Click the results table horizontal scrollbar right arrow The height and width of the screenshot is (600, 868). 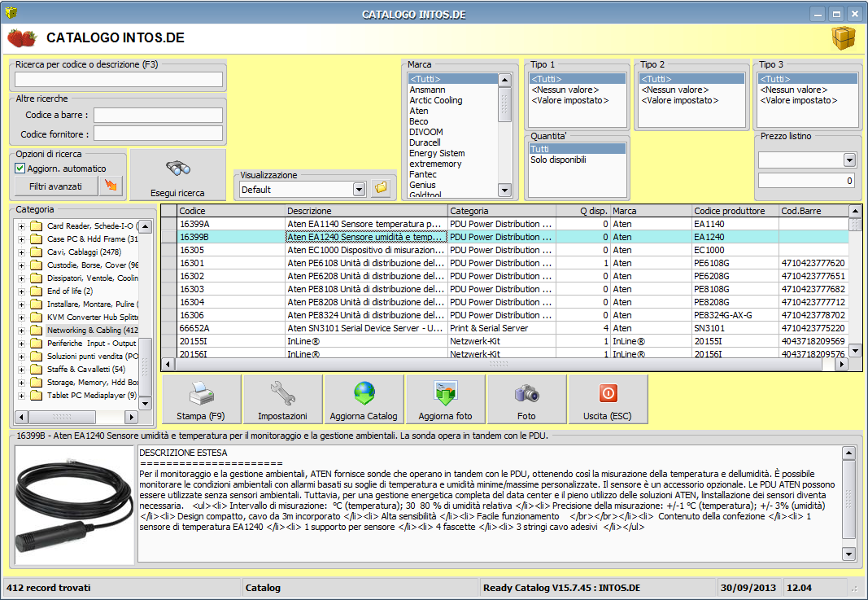pyautogui.click(x=841, y=364)
